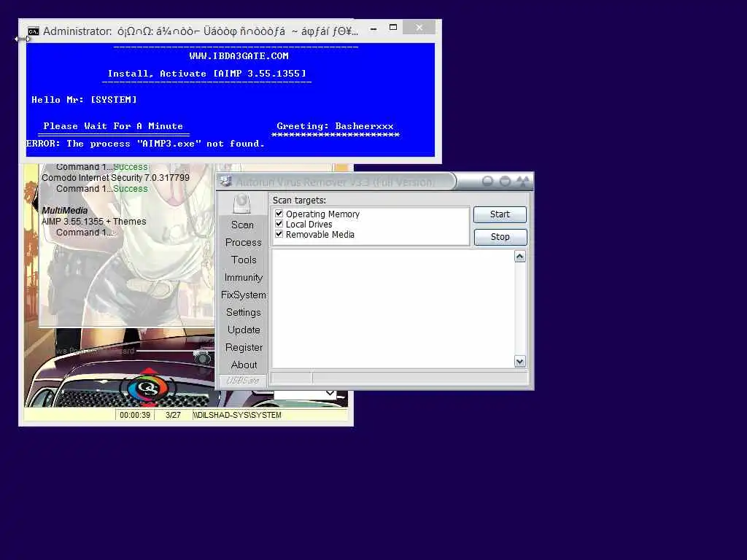Click second round button in Virus Remover titlebar
The width and height of the screenshot is (747, 560).
(x=505, y=181)
